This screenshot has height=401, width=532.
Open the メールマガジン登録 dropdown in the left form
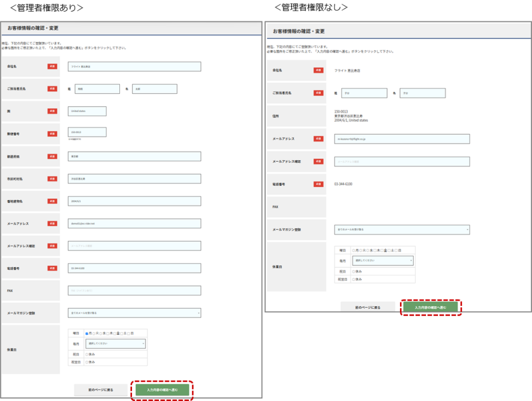pyautogui.click(x=134, y=313)
